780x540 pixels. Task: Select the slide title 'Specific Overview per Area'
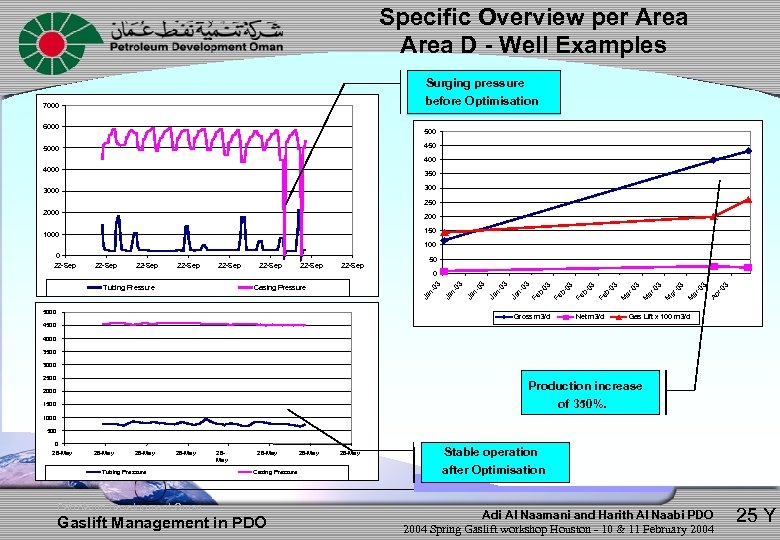533,17
